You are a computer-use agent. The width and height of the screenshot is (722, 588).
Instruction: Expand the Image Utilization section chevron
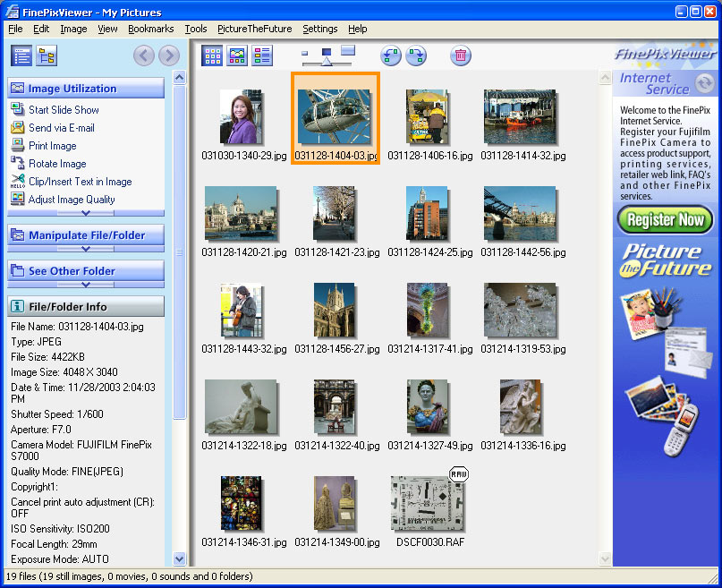86,213
